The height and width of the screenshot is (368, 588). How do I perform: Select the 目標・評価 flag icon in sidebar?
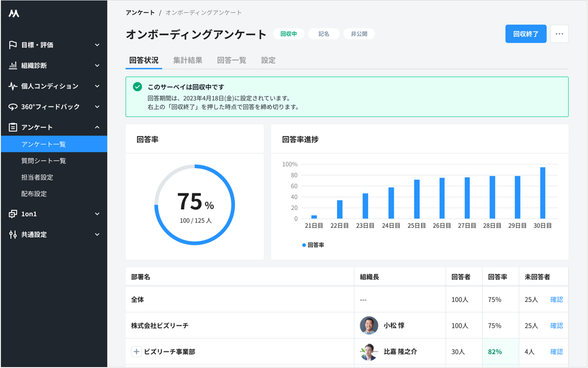[13, 45]
